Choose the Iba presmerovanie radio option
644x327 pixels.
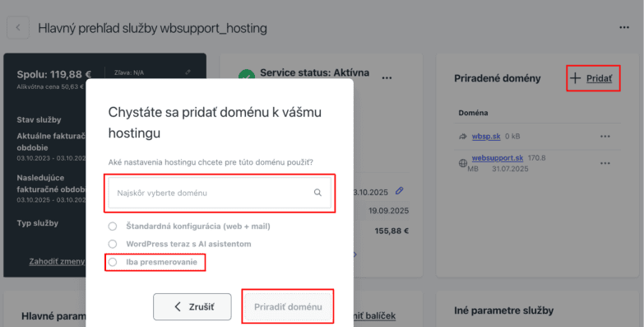pyautogui.click(x=113, y=262)
